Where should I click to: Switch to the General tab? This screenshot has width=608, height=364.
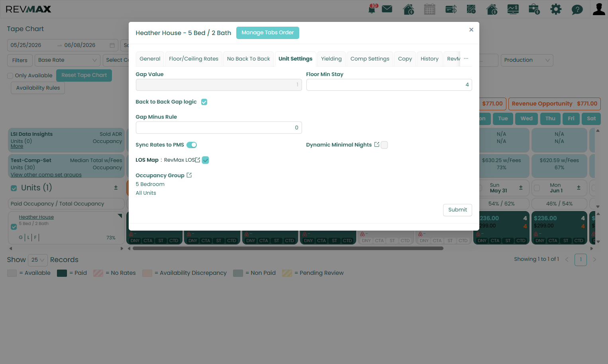click(150, 59)
